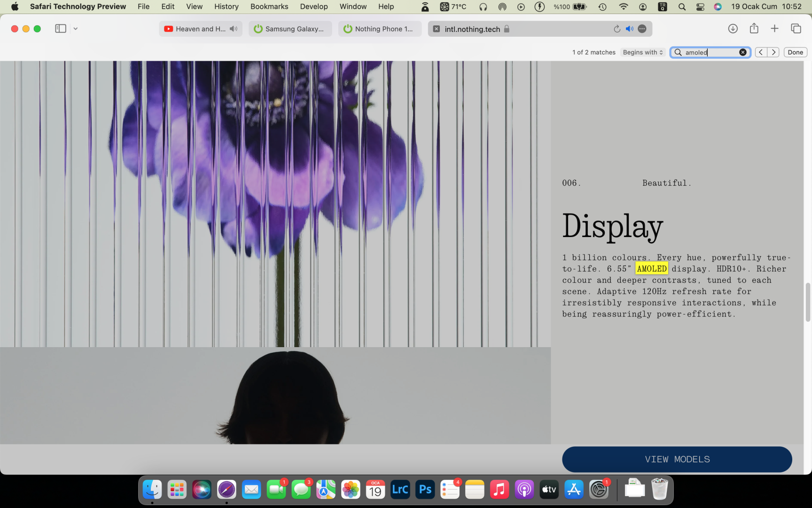Show Safari downloads
Viewport: 812px width, 508px height.
(733, 29)
